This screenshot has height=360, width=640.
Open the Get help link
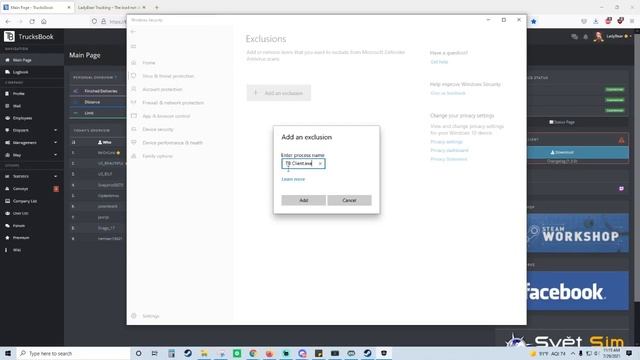pyautogui.click(x=439, y=62)
